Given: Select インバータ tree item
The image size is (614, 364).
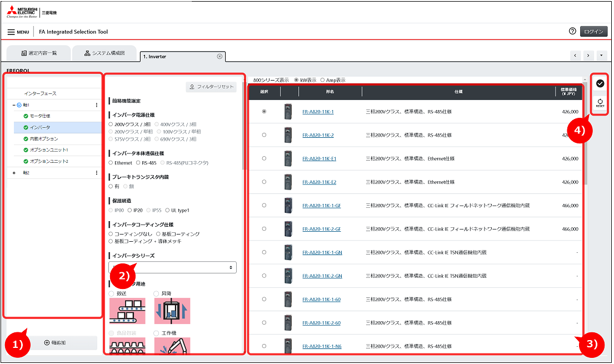Looking at the screenshot, I should (40, 128).
